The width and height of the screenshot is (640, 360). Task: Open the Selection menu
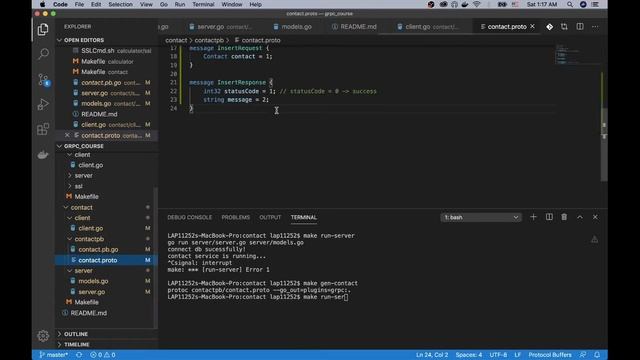point(120,4)
